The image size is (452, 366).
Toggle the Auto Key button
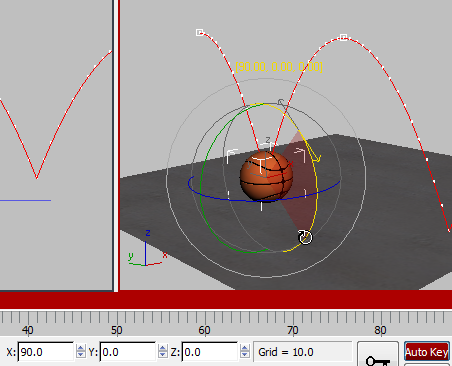click(x=427, y=352)
